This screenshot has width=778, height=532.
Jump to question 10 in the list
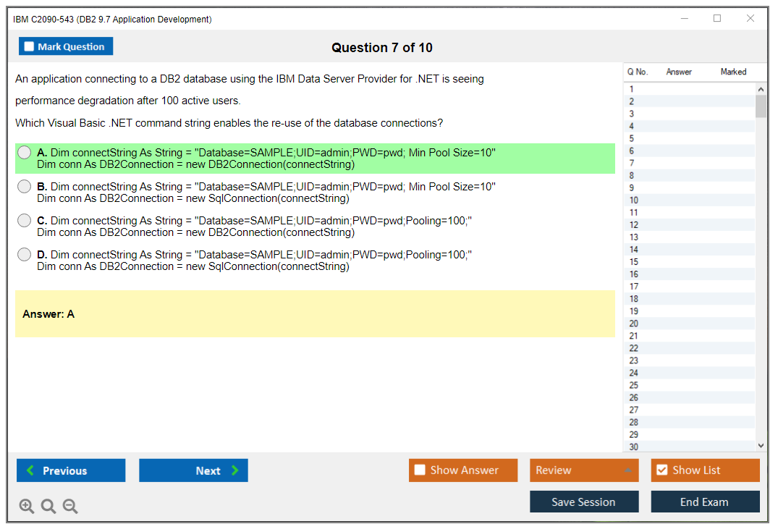pyautogui.click(x=634, y=200)
